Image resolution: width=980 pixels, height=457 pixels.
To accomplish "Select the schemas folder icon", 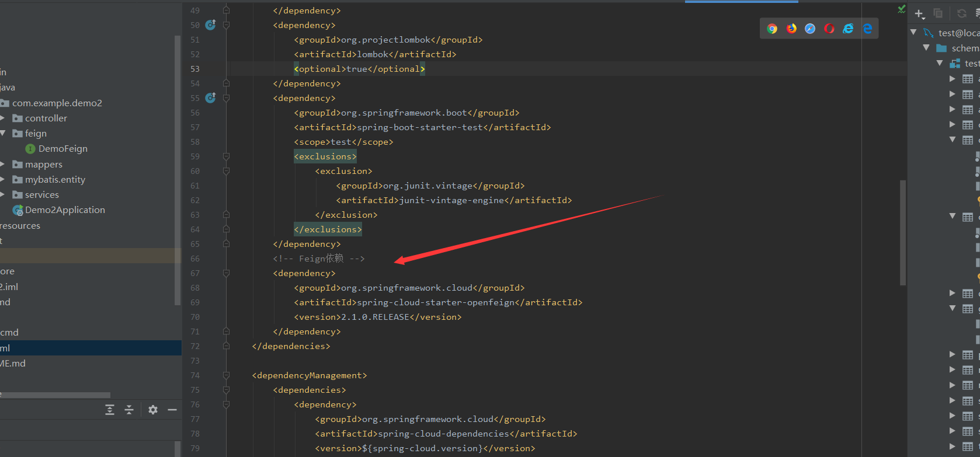I will [x=941, y=48].
